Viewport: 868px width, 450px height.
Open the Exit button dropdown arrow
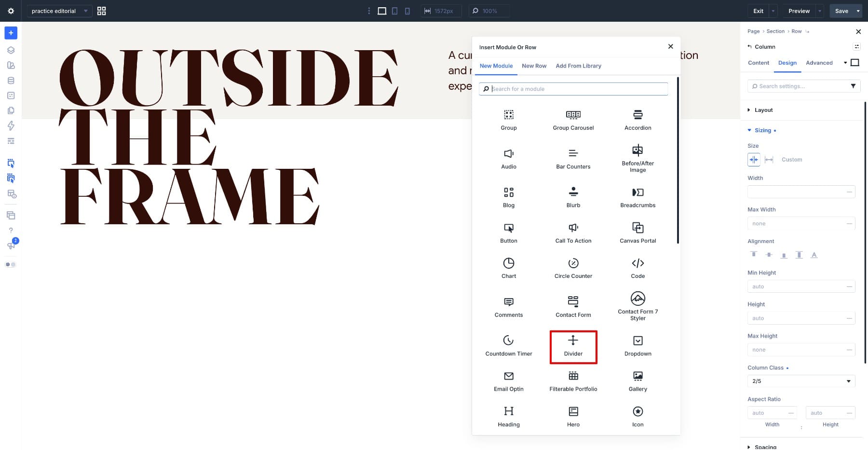773,11
